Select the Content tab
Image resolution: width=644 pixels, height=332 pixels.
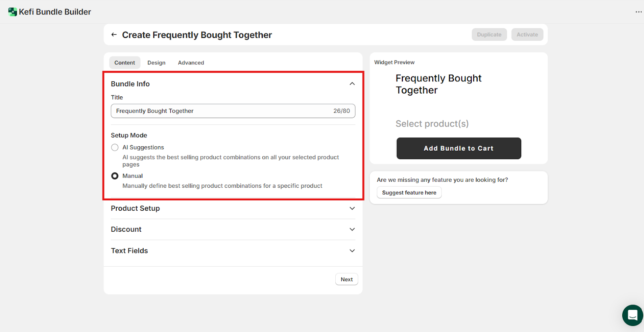point(125,63)
